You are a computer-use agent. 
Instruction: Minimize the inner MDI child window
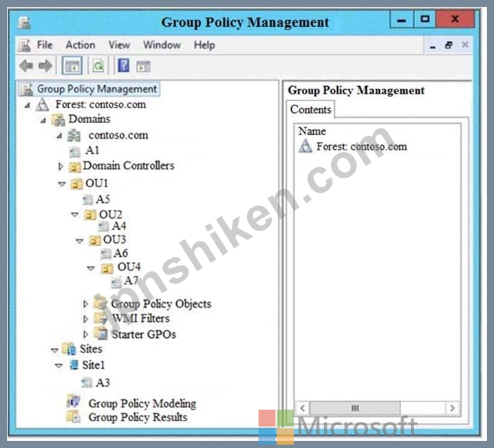(x=433, y=46)
